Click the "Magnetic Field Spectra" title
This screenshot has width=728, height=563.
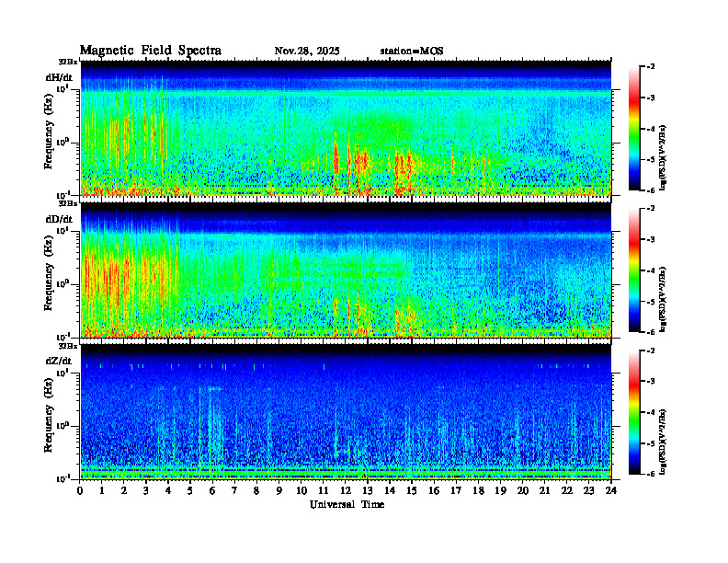coord(151,51)
